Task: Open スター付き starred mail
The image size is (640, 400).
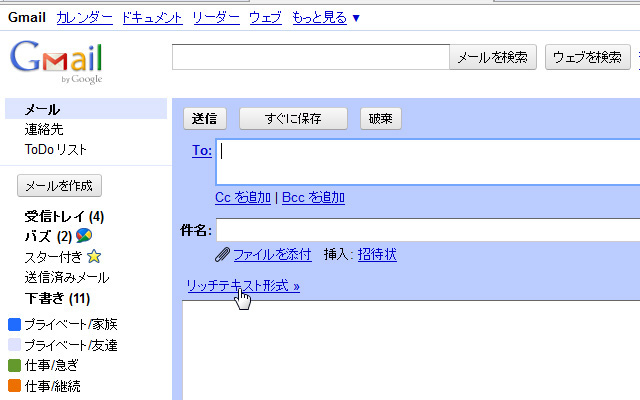Action: [53, 257]
